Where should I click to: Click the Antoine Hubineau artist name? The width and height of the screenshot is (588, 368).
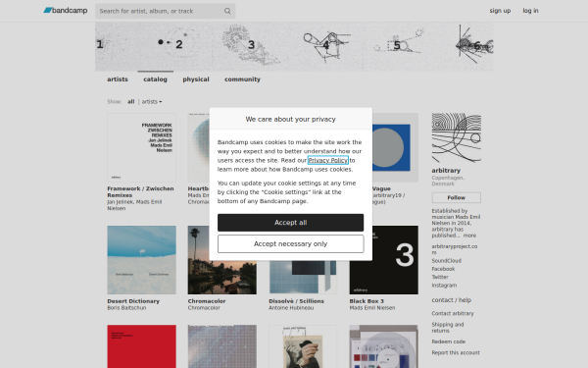click(291, 308)
